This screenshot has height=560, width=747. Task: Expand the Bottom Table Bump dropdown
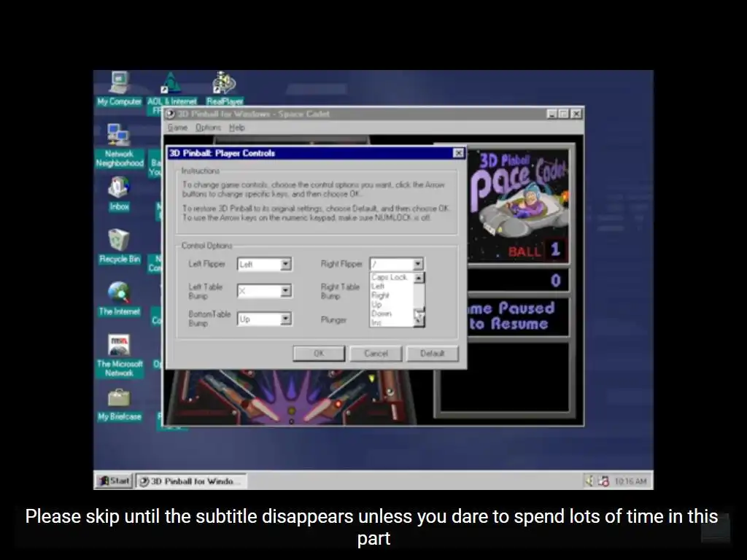(x=285, y=319)
